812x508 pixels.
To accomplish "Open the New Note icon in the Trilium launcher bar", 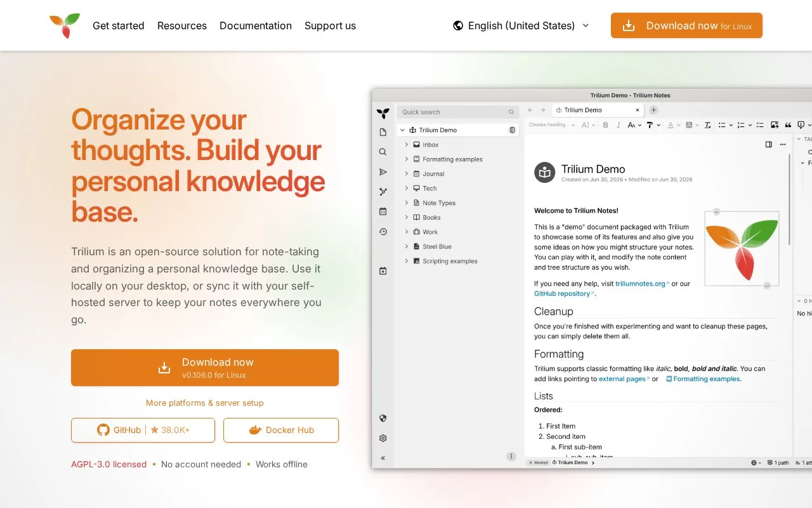I will [x=383, y=132].
